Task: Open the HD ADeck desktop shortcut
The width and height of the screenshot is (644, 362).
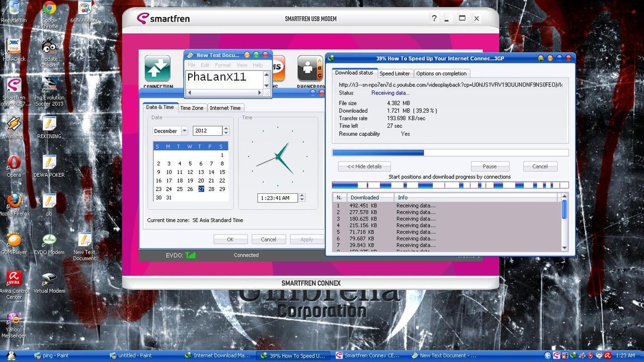Action: (x=14, y=50)
